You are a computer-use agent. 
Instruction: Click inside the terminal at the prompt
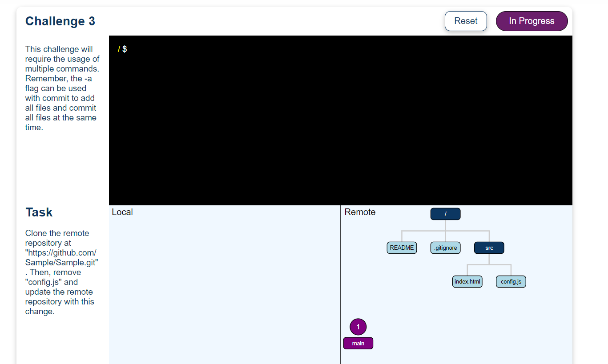pos(267,49)
